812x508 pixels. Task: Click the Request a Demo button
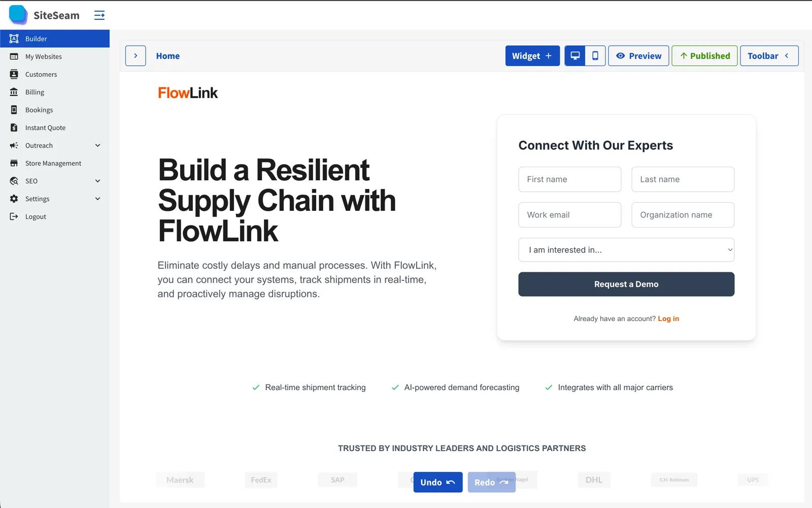(x=626, y=284)
